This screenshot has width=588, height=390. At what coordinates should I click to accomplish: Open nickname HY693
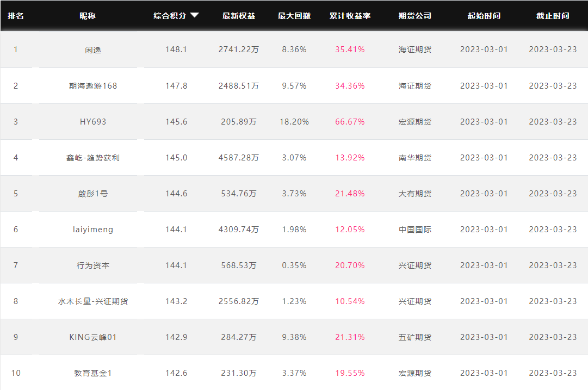click(93, 122)
